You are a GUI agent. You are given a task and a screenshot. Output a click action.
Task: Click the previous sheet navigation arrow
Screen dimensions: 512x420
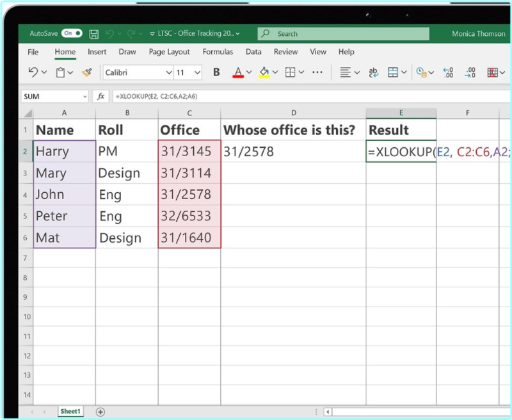point(32,412)
